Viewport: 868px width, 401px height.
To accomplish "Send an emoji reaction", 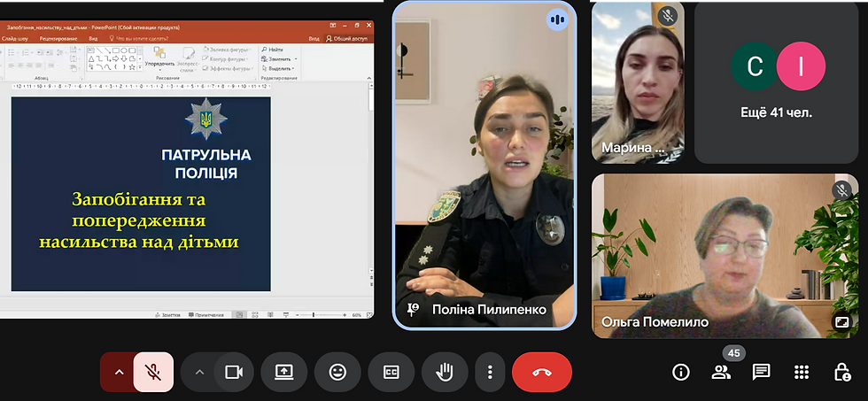I will pos(337,373).
